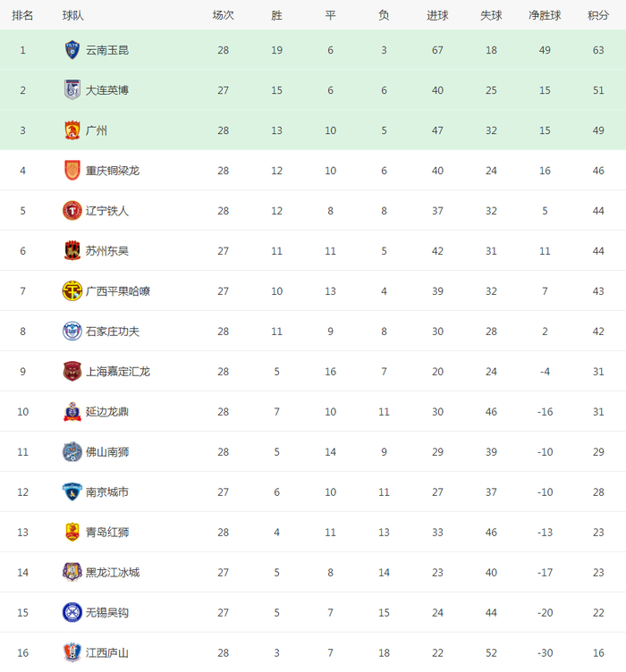
Task: Click the 石家庄功夫 team badge
Action: coord(72,332)
